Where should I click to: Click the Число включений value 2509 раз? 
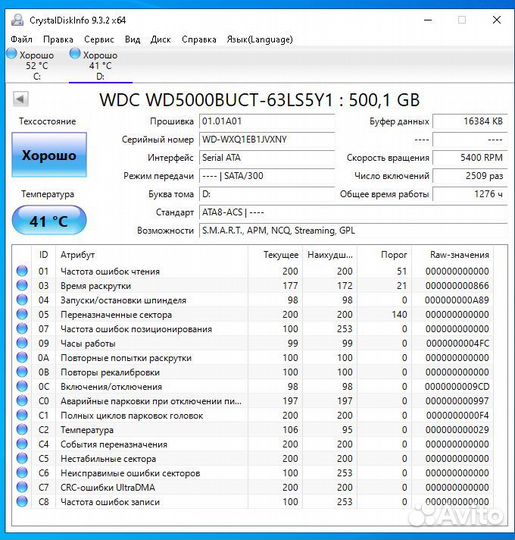(470, 176)
